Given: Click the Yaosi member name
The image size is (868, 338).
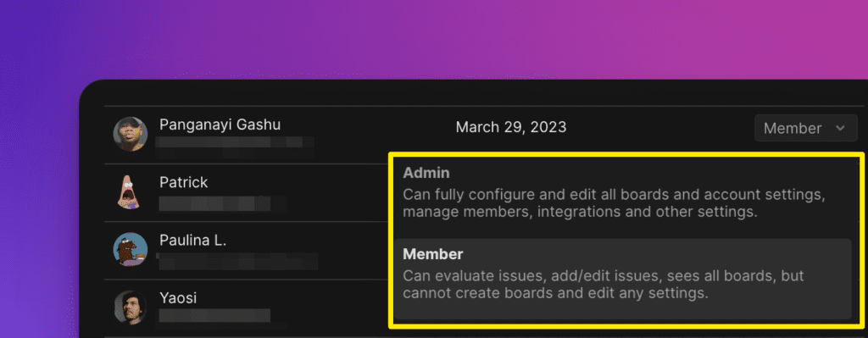Looking at the screenshot, I should [178, 299].
